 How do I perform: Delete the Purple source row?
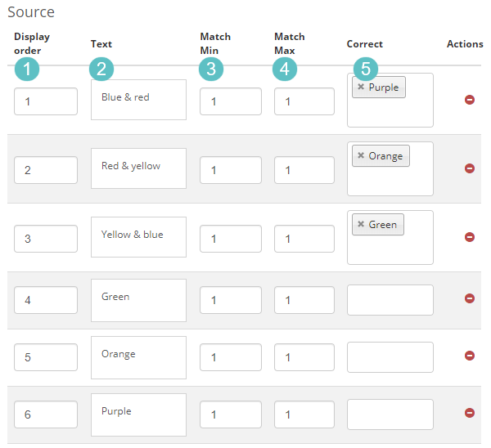pyautogui.click(x=470, y=414)
